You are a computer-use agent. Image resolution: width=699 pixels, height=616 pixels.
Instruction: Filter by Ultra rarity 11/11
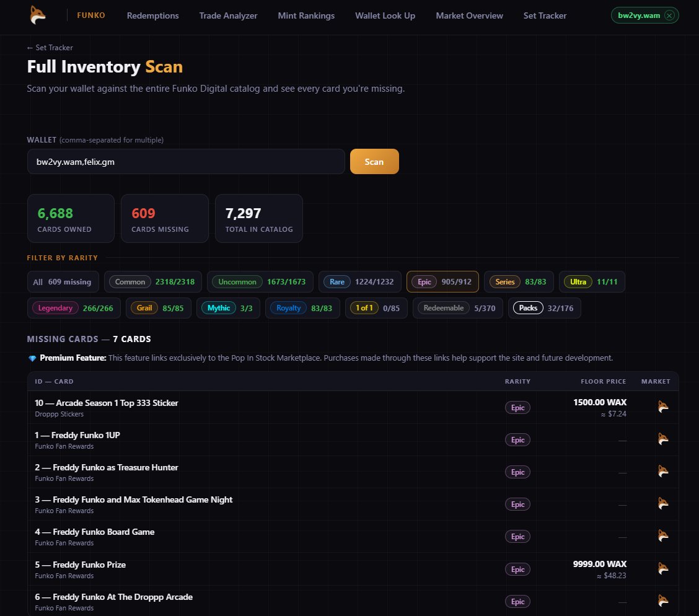(x=592, y=282)
